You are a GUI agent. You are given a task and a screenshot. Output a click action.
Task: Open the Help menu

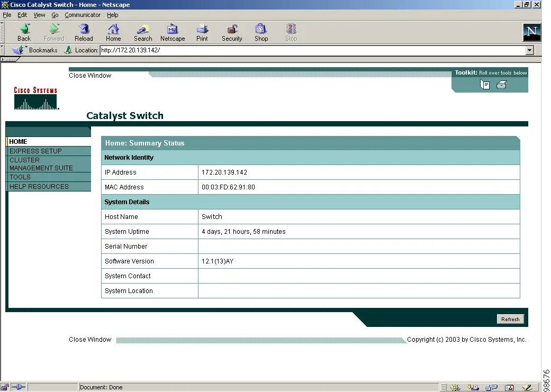pyautogui.click(x=112, y=15)
